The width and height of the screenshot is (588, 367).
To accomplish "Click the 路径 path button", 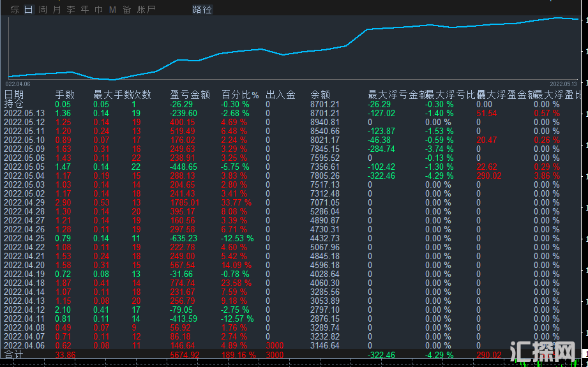I will click(202, 10).
